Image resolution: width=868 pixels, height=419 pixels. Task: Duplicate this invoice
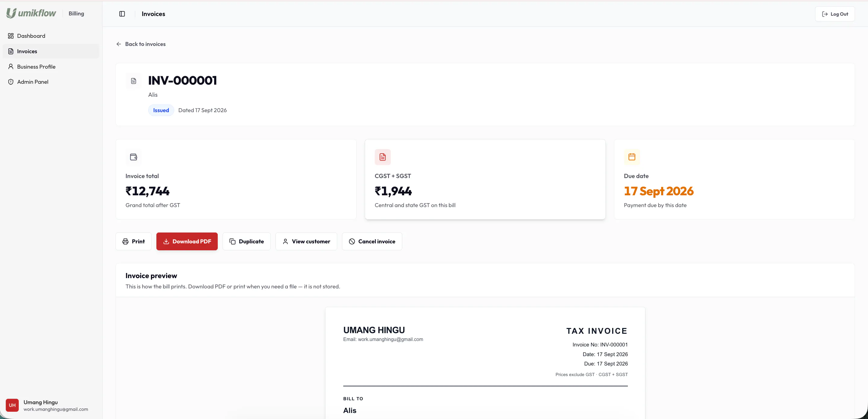(x=246, y=242)
